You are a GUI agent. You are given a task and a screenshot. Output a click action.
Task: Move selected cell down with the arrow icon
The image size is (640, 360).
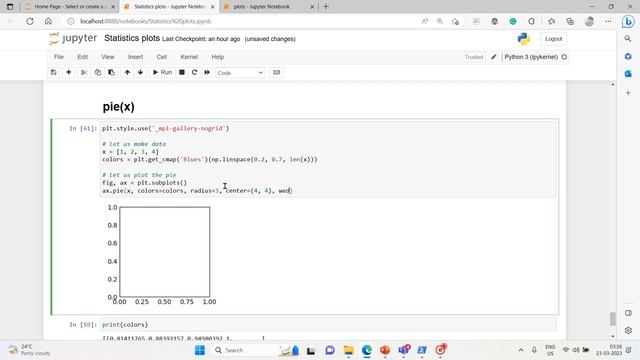140,73
